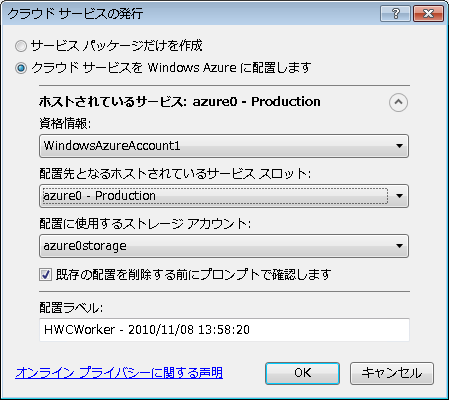Select Windows Azure に配置します radio button
The width and height of the screenshot is (449, 400).
pyautogui.click(x=21, y=68)
